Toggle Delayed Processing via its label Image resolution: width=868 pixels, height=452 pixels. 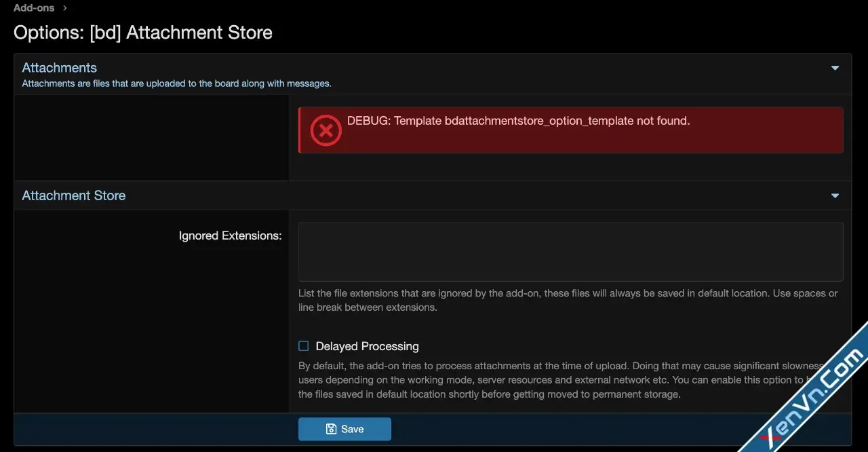[367, 346]
